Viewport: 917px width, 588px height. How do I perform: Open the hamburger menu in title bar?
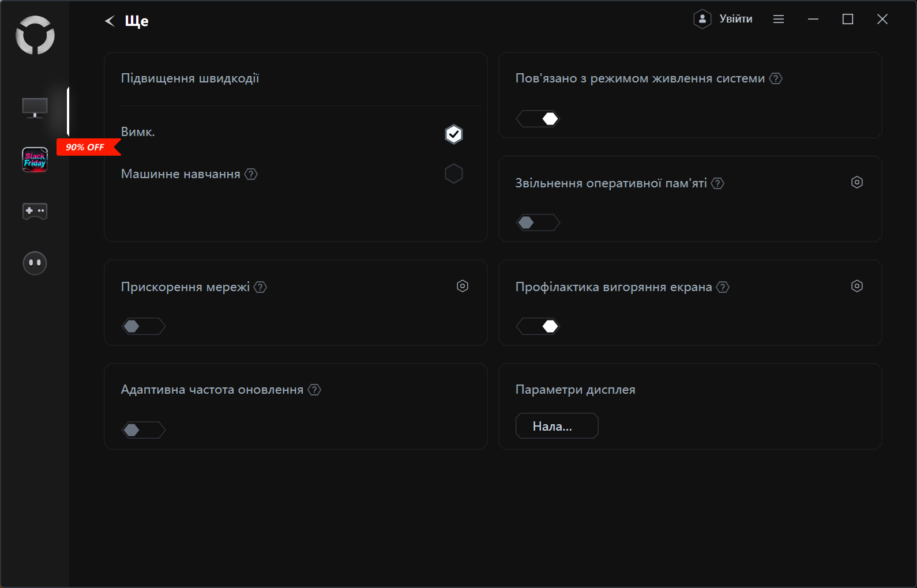tap(779, 19)
